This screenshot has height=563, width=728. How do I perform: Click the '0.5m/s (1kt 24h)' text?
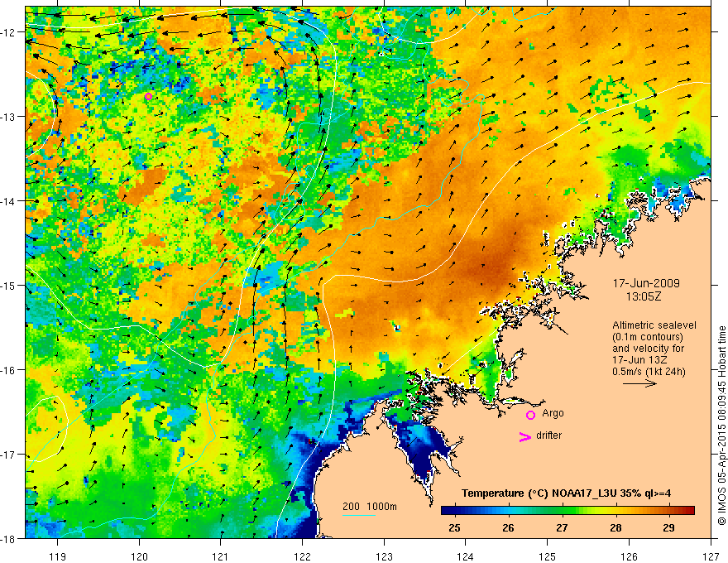coord(649,372)
